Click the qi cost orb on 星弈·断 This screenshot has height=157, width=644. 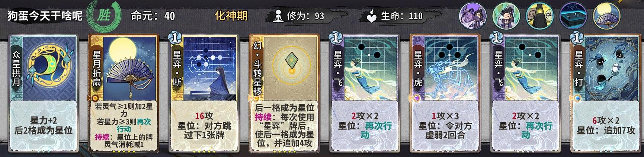pyautogui.click(x=174, y=37)
